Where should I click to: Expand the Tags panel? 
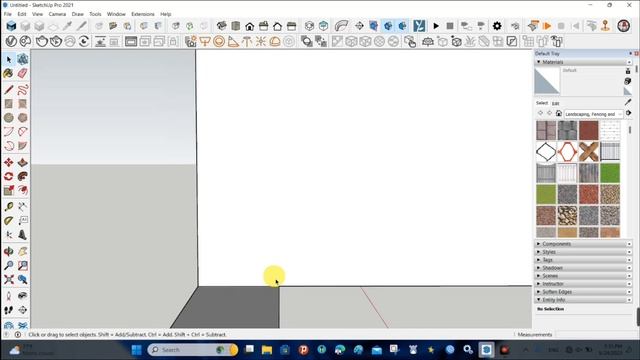point(583,260)
